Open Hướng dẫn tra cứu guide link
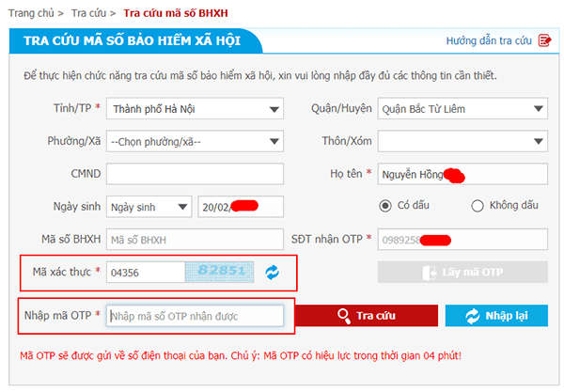This screenshot has width=564, height=392. (x=489, y=41)
